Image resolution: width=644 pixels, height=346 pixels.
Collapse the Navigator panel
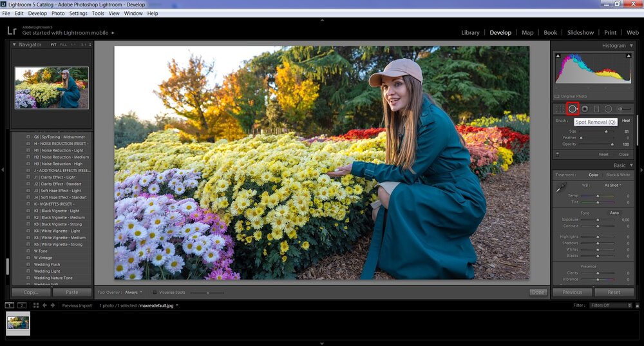(15, 44)
